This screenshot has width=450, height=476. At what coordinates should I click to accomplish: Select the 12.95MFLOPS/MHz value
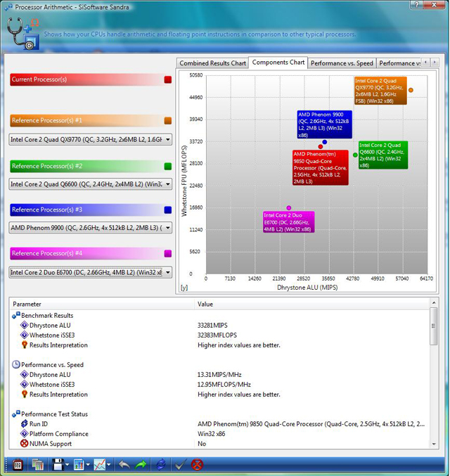[x=224, y=385]
